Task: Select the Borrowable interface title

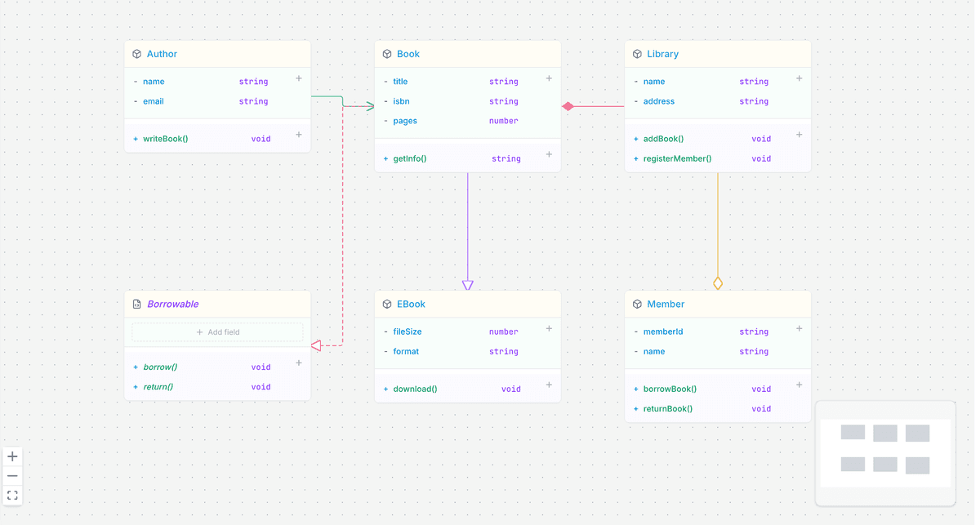Action: coord(172,304)
